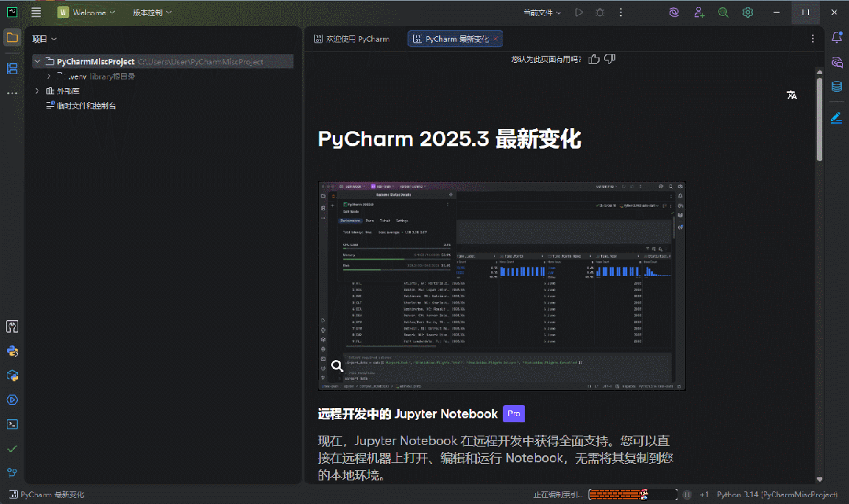Open the Problems tool window
The width and height of the screenshot is (849, 504).
click(12, 448)
